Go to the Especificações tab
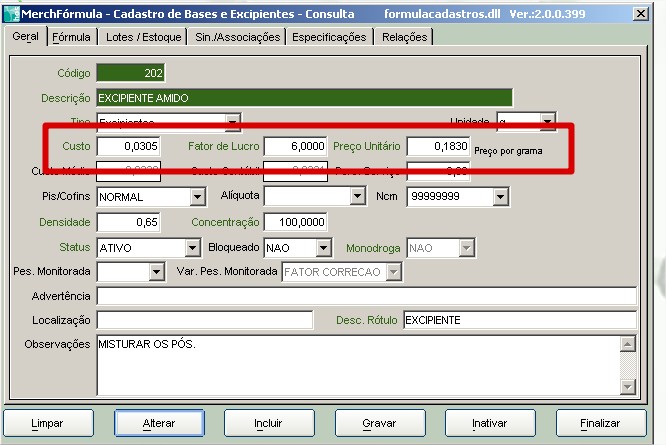 [329, 37]
